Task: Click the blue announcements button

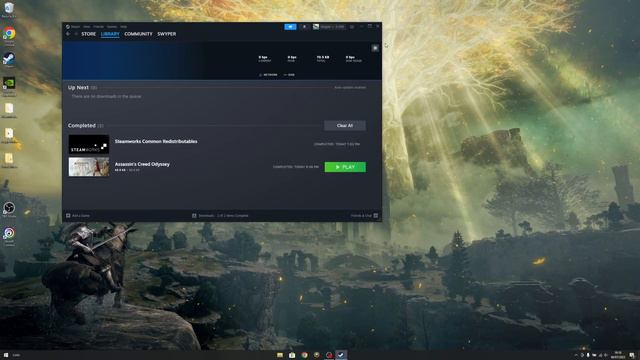Action: click(x=290, y=27)
